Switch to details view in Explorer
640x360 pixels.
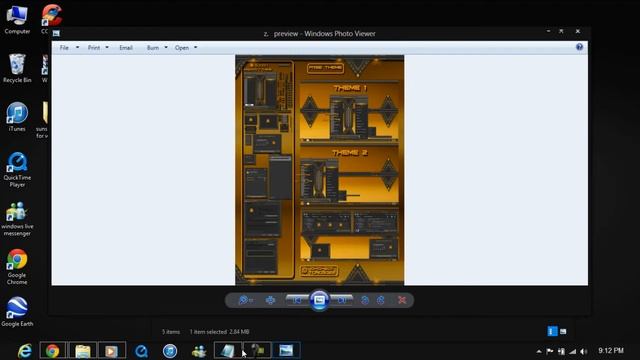552,331
